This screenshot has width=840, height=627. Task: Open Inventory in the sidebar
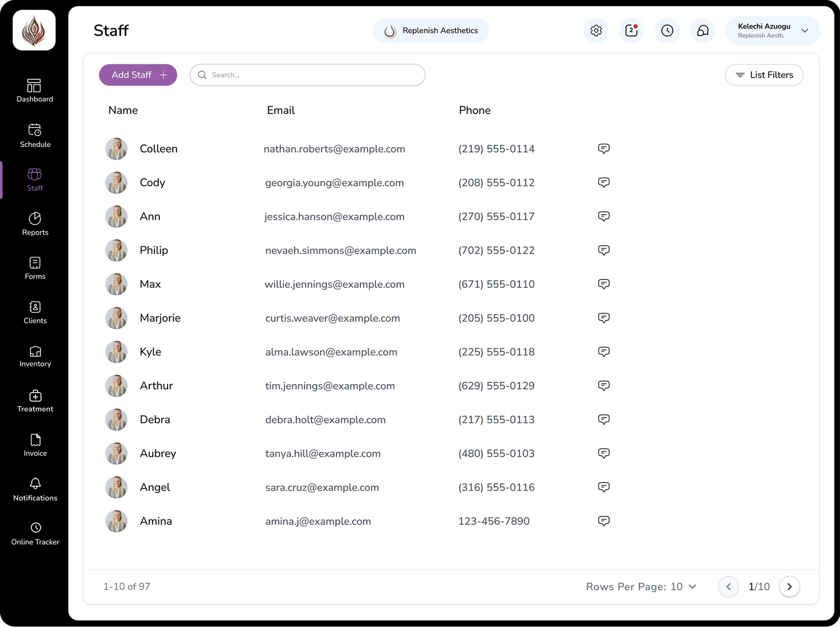point(35,356)
